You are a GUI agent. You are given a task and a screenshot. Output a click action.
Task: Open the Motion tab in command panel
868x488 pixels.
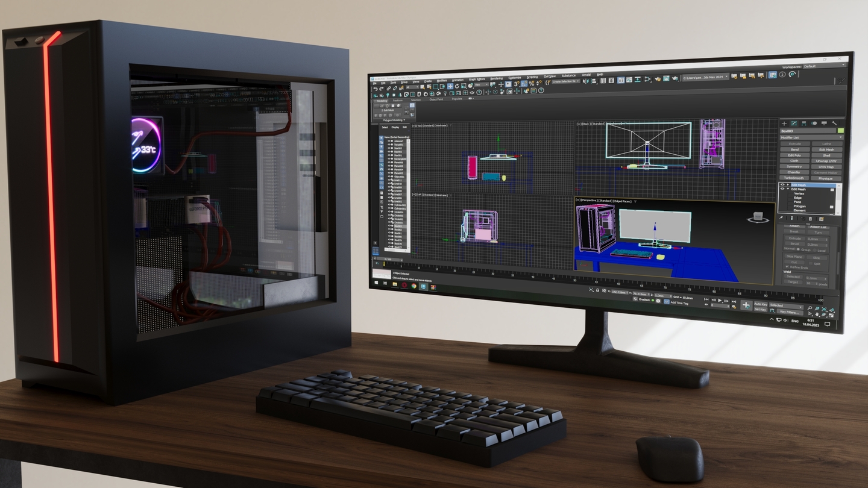pos(814,124)
